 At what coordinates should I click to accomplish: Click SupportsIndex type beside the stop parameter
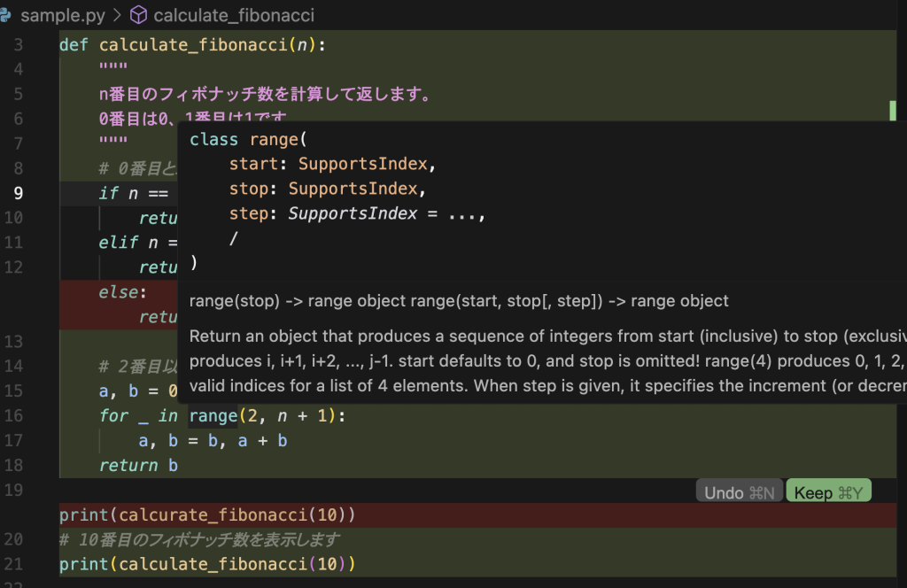356,189
